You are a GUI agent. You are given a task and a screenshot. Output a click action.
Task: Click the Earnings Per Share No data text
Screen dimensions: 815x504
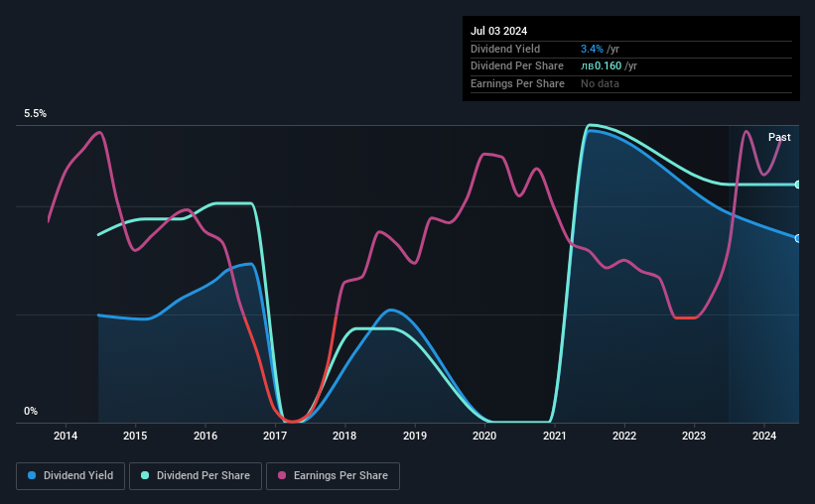(600, 83)
